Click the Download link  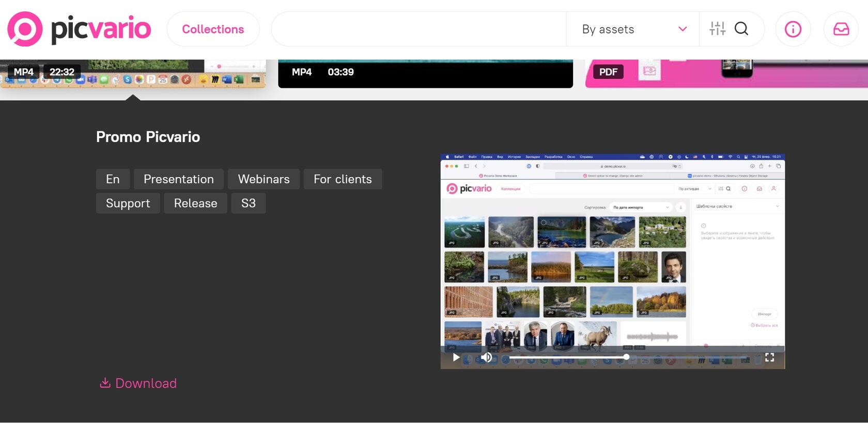(x=138, y=383)
